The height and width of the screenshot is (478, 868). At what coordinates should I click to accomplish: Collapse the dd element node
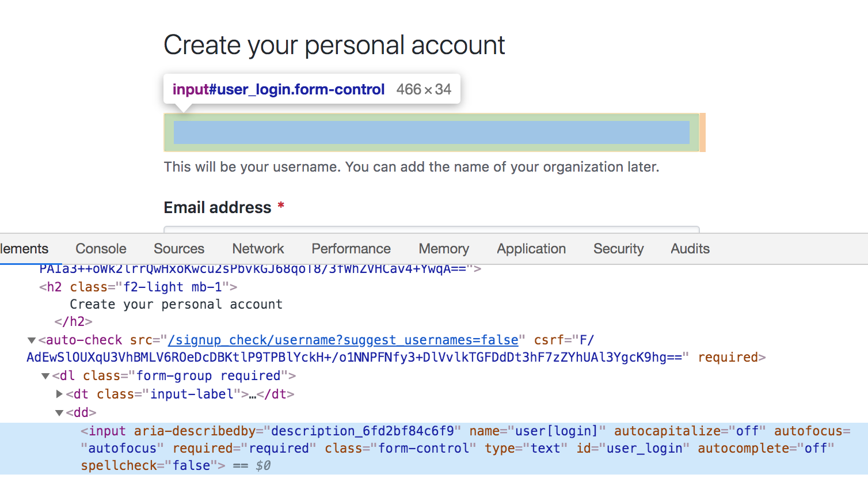click(59, 412)
